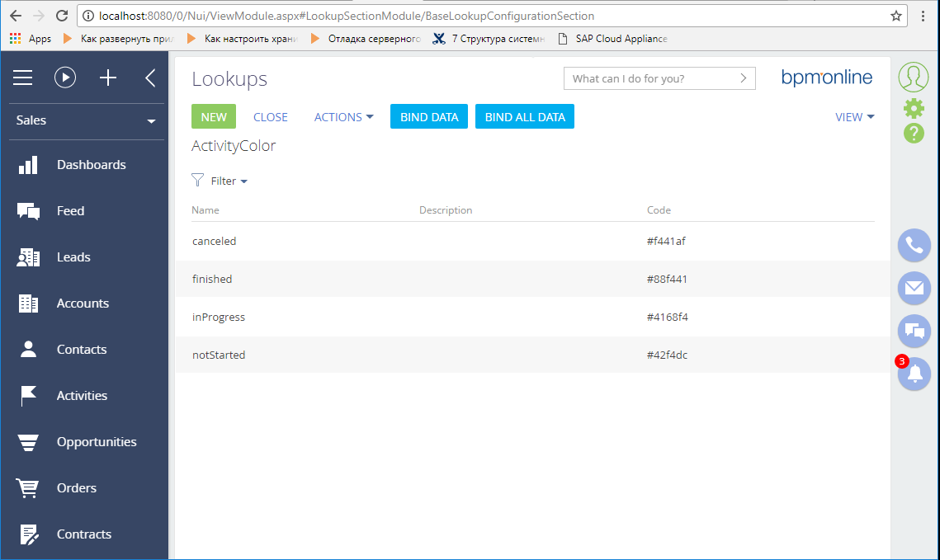This screenshot has height=560, width=940.
Task: Go to Activities section
Action: (82, 395)
